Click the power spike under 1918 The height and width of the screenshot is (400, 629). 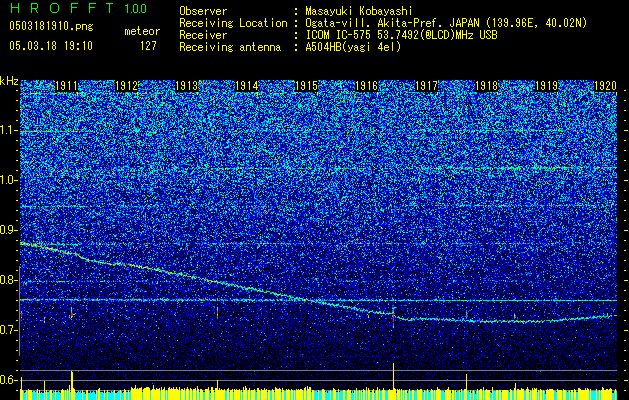point(467,382)
